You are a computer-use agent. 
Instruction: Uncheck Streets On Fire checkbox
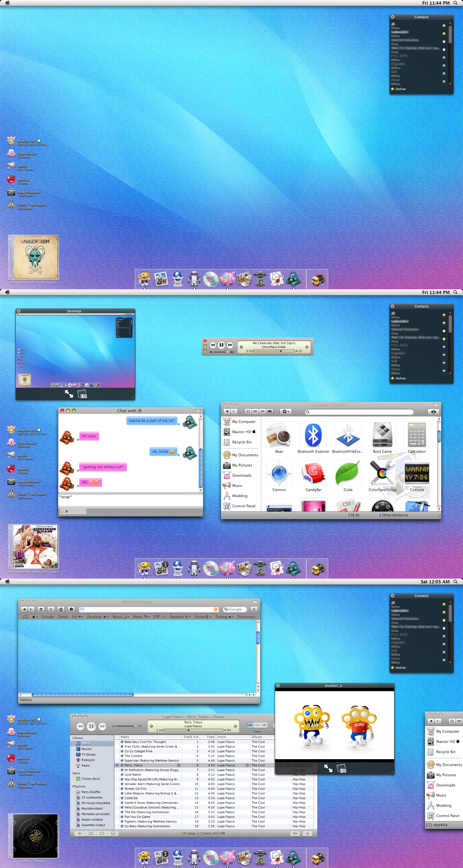pyautogui.click(x=122, y=788)
